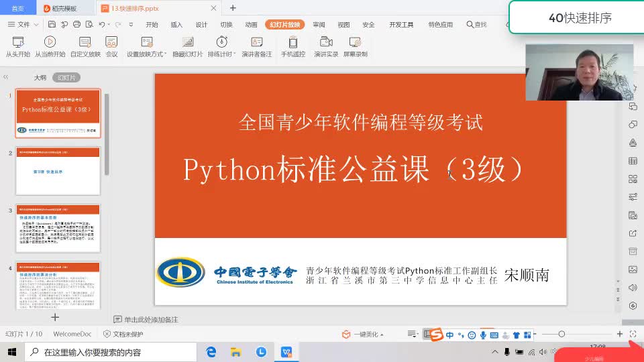Open a new tab with plus button
Viewport: 644px width, 362px height.
(x=233, y=8)
